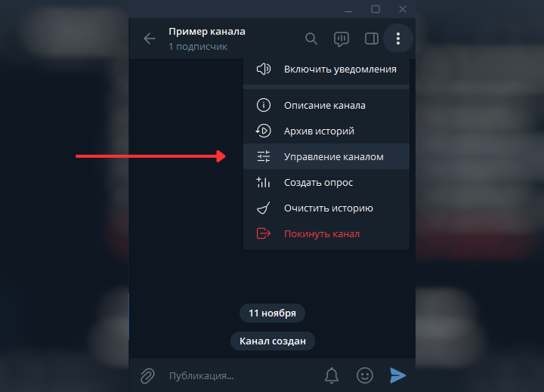Toggle silent broadcast bell icon
This screenshot has width=544, height=392.
pos(332,375)
